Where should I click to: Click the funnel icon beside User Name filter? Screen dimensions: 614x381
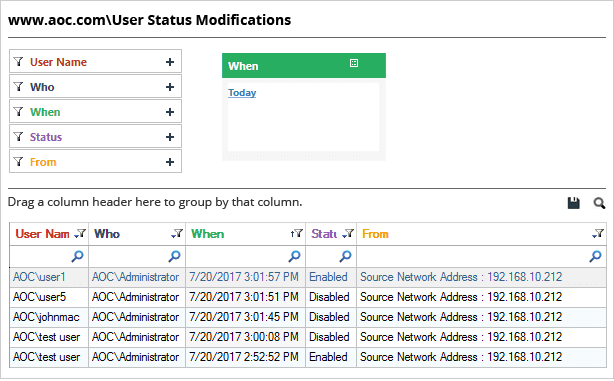click(18, 61)
